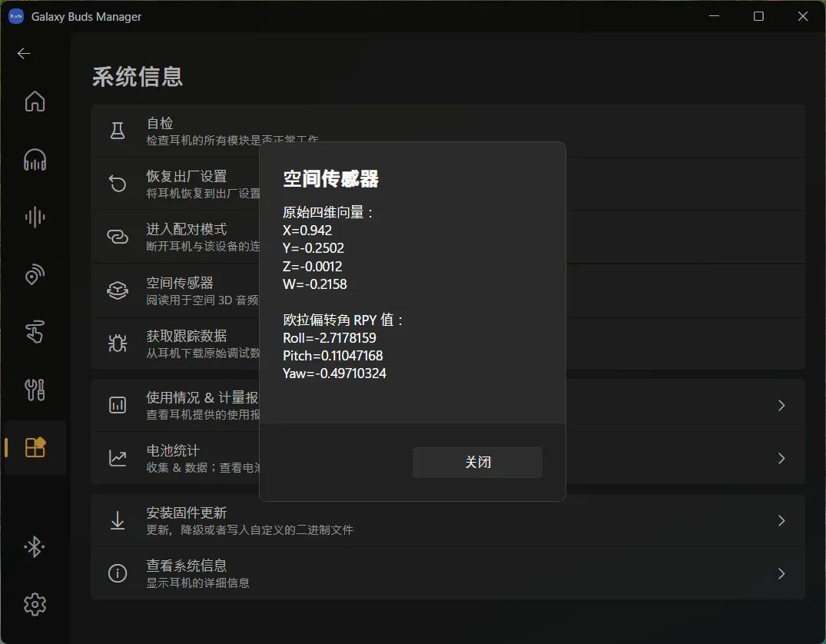826x644 pixels.
Task: Open 安装固件更新 firmware update entry
Action: tap(448, 520)
